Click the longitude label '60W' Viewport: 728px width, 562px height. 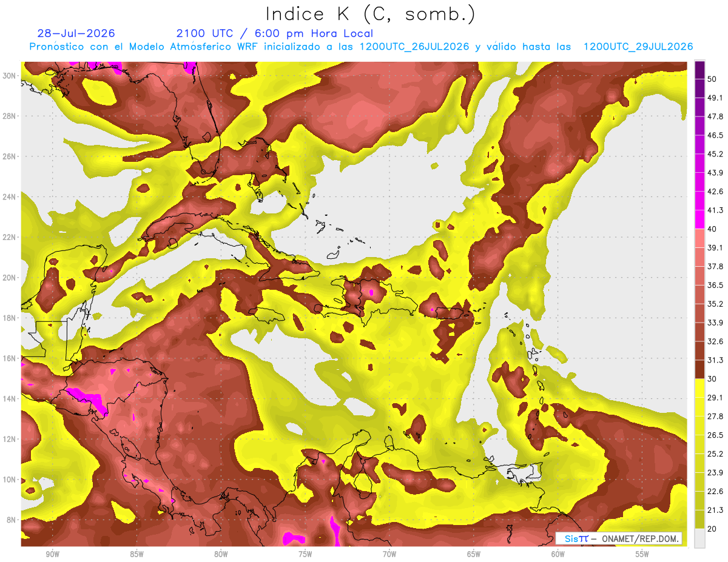(x=558, y=555)
